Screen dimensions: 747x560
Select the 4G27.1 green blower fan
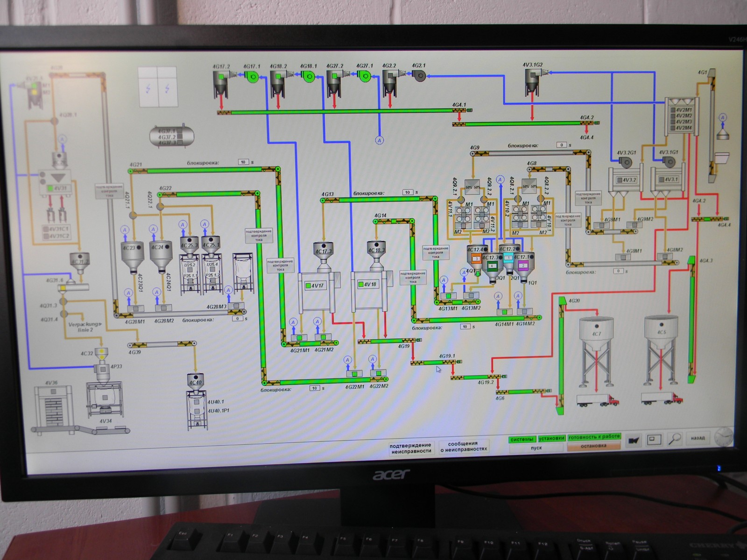coord(365,76)
